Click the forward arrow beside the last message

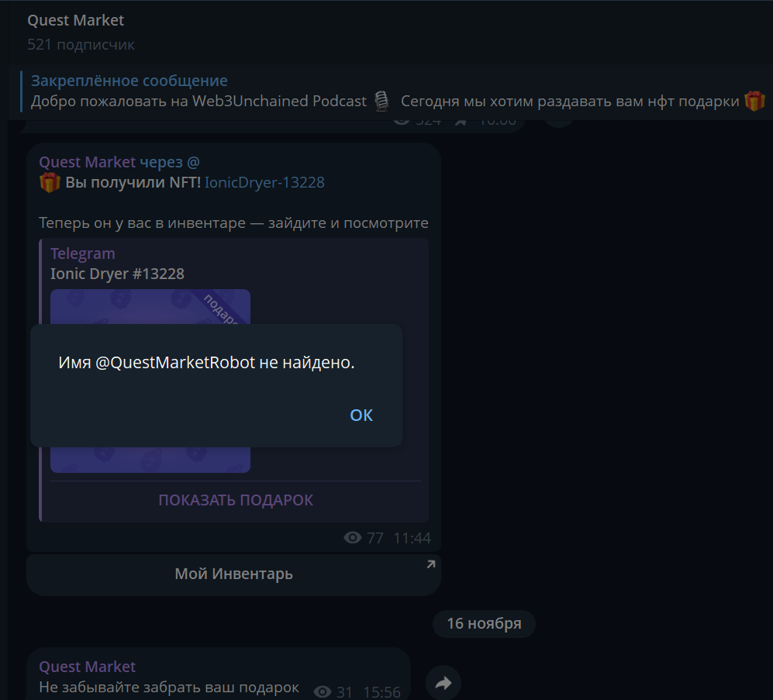443,683
